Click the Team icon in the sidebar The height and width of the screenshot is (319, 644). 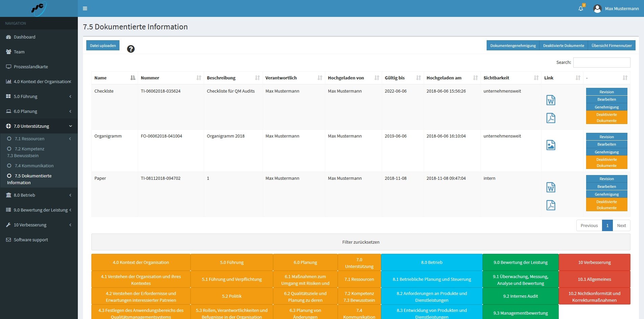[x=8, y=52]
